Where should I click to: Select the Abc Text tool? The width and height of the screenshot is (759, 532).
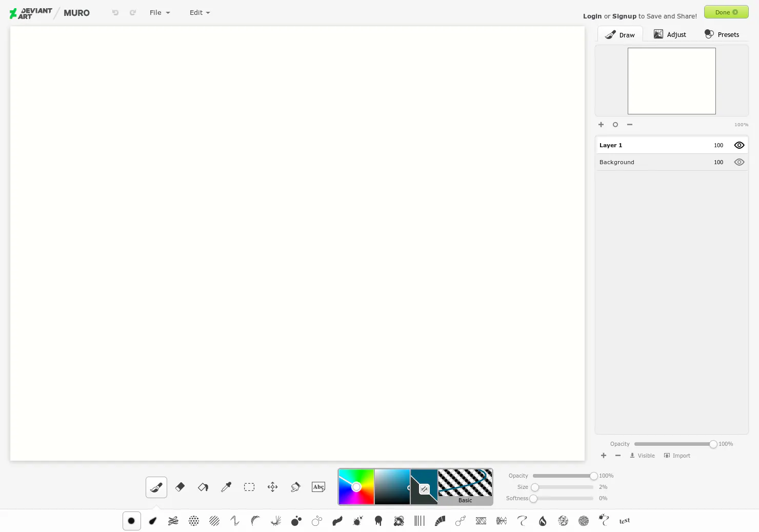click(318, 487)
